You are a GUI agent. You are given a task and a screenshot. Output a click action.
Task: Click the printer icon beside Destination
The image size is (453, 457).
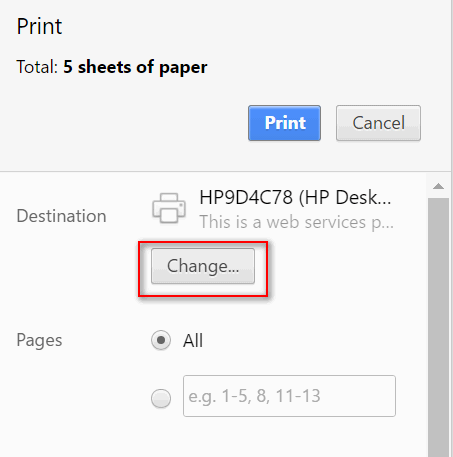[169, 208]
